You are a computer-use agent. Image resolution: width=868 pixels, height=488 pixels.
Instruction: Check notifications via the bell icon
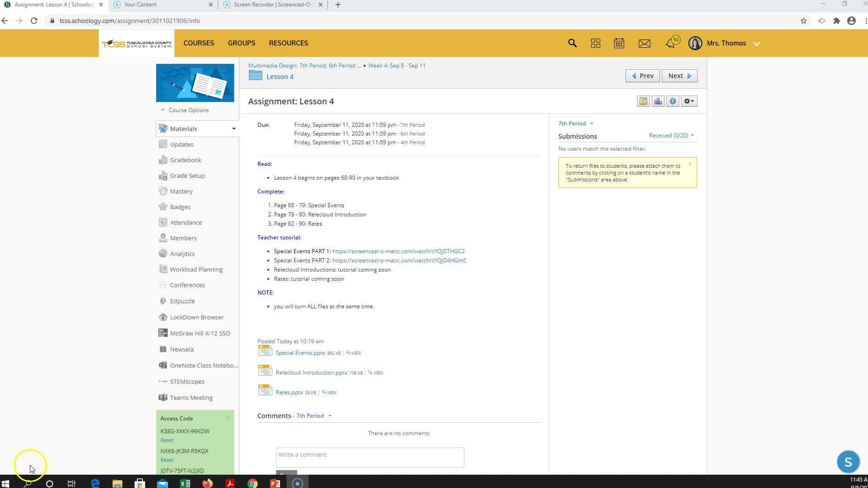click(670, 43)
